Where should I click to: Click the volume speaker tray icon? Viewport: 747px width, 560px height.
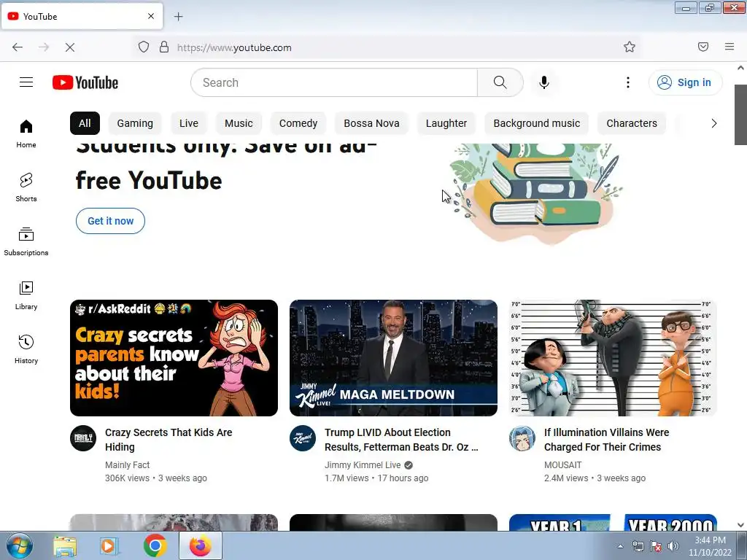(673, 546)
